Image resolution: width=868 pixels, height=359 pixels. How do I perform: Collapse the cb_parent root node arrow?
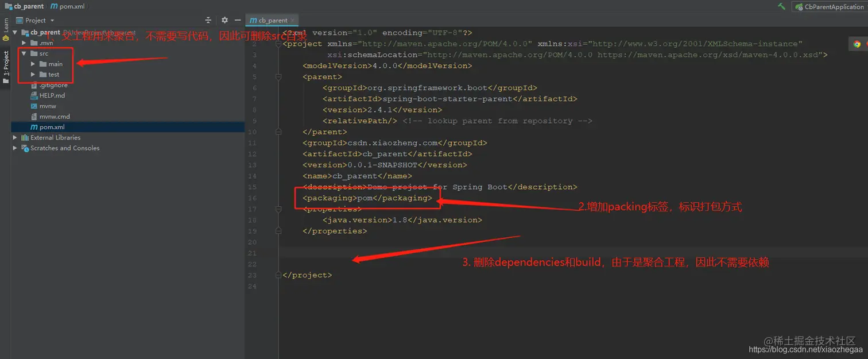(15, 33)
